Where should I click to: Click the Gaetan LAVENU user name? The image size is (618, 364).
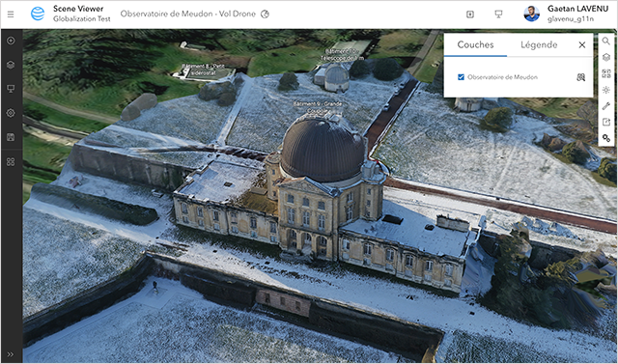(577, 9)
